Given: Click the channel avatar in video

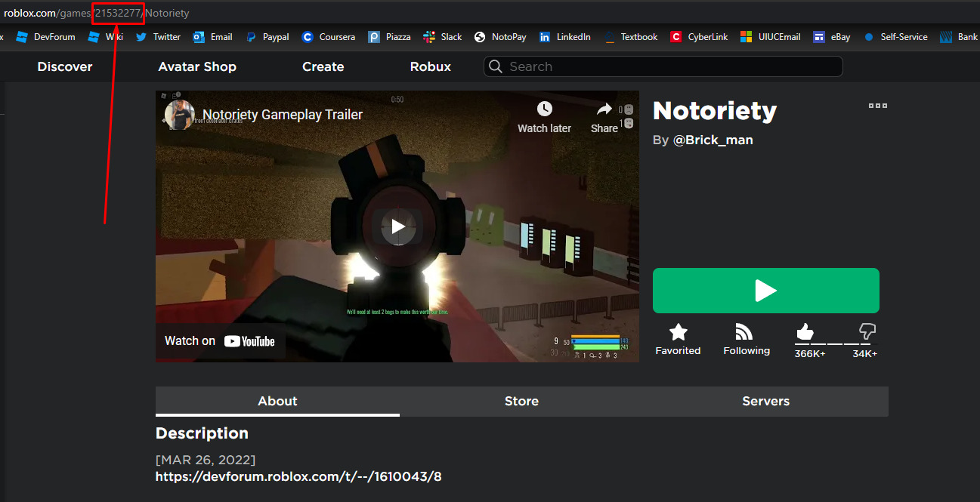Looking at the screenshot, I should [180, 115].
